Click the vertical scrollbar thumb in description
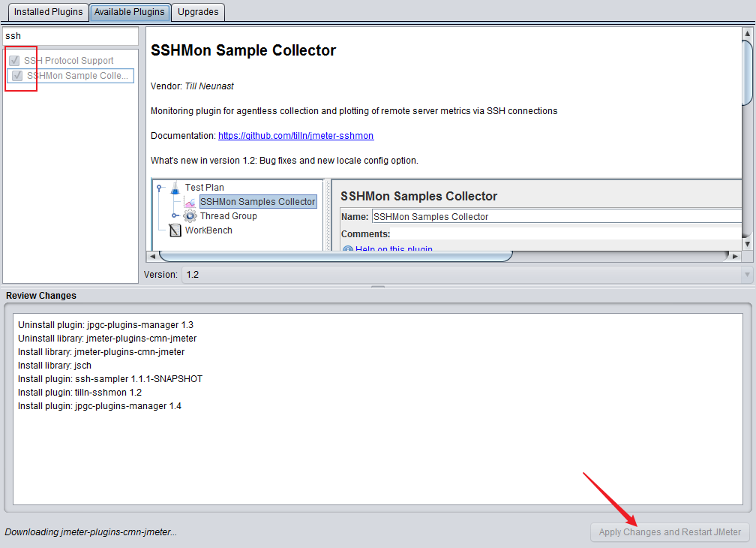This screenshot has height=548, width=756. 747,72
